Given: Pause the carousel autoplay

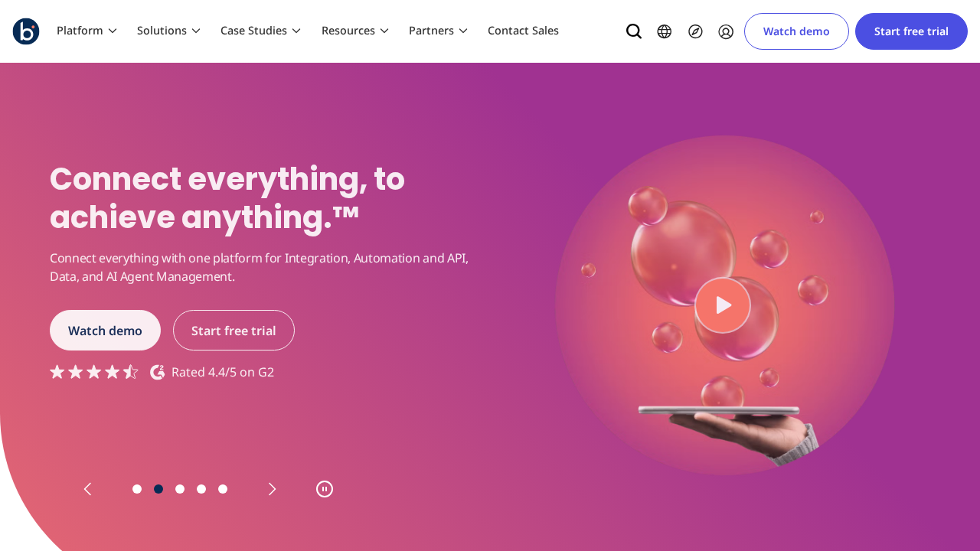Looking at the screenshot, I should point(325,489).
